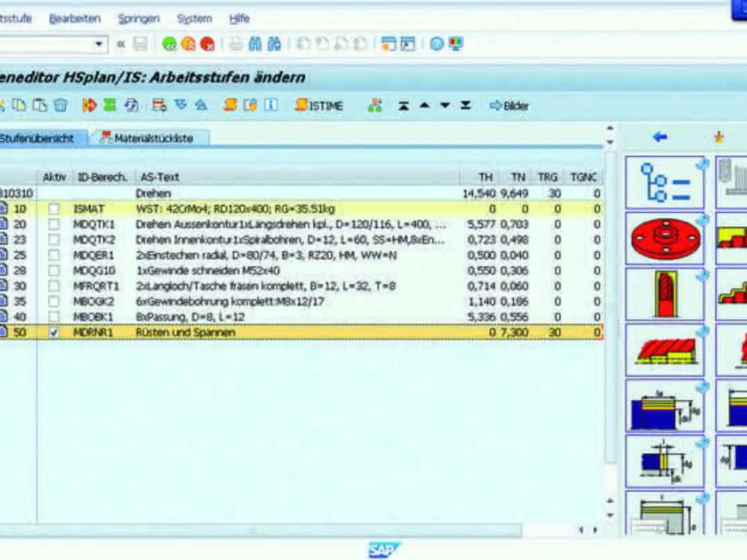Click the orange Exit button in toolbar
This screenshot has width=747, height=560.
[x=188, y=44]
